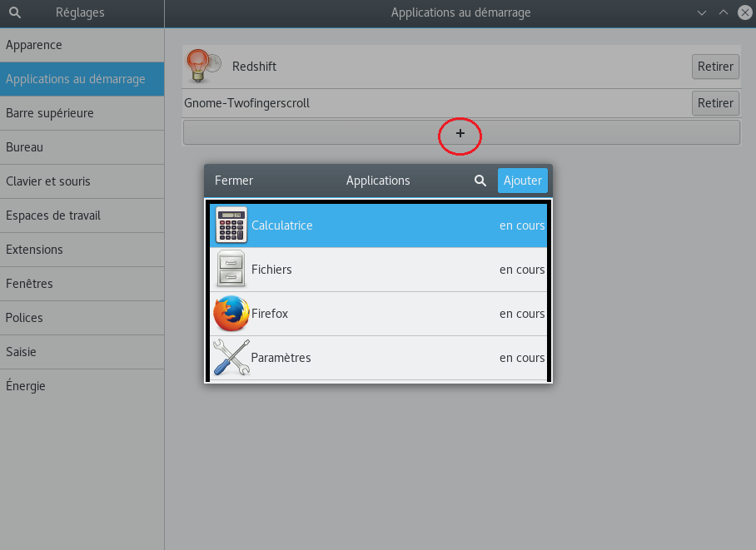Select the Paramètres row label
This screenshot has width=756, height=550.
pos(281,358)
